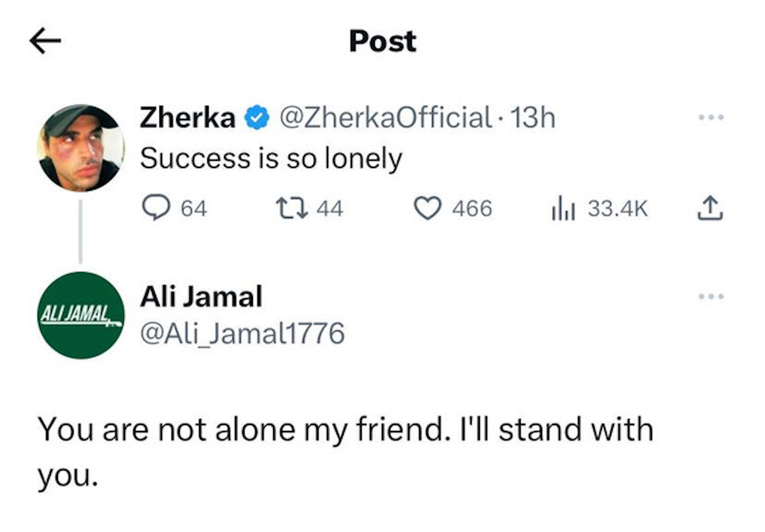Visit the @Ali_Jamal1776 handle

tap(243, 334)
